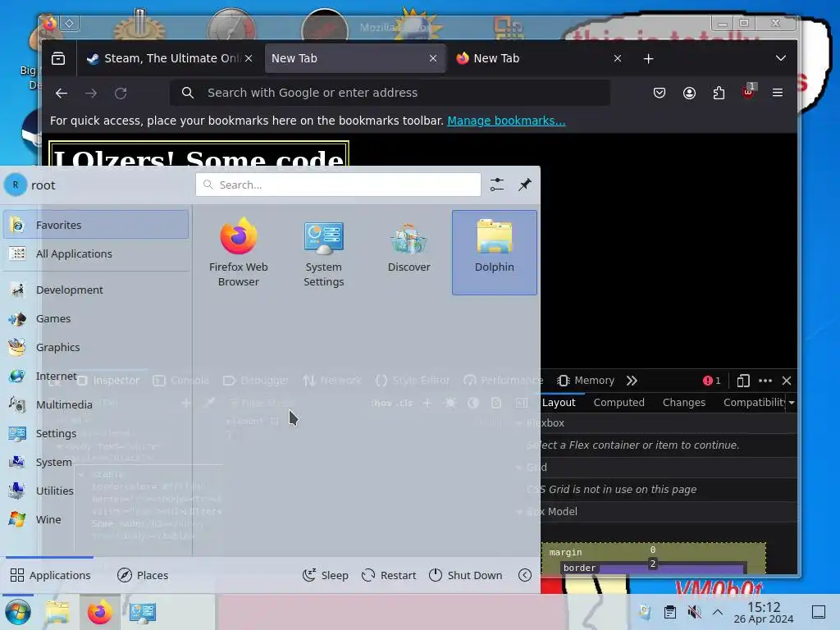Select the last New Tab with Firefox icon

[538, 58]
